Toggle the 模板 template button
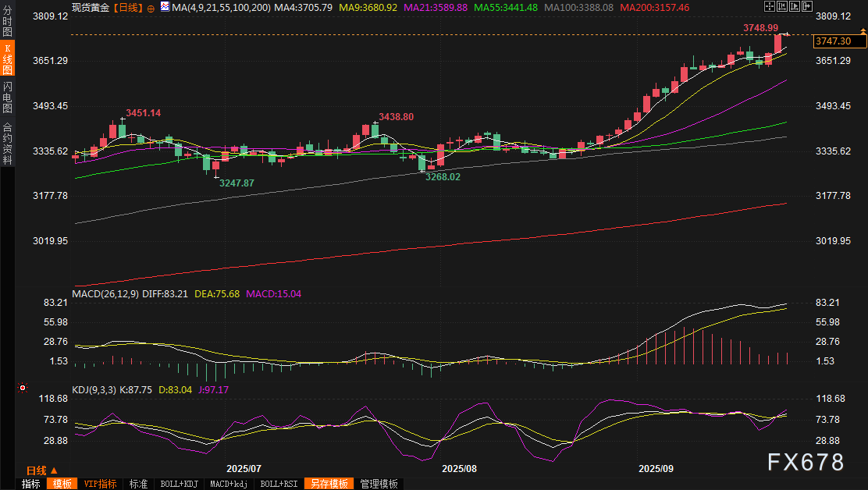This screenshot has height=490, width=868. click(62, 484)
